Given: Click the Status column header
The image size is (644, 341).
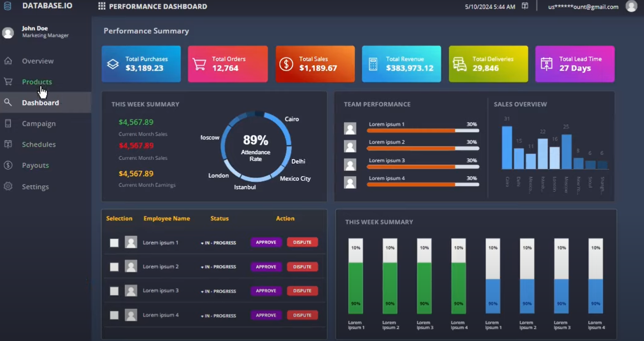Looking at the screenshot, I should coord(219,218).
